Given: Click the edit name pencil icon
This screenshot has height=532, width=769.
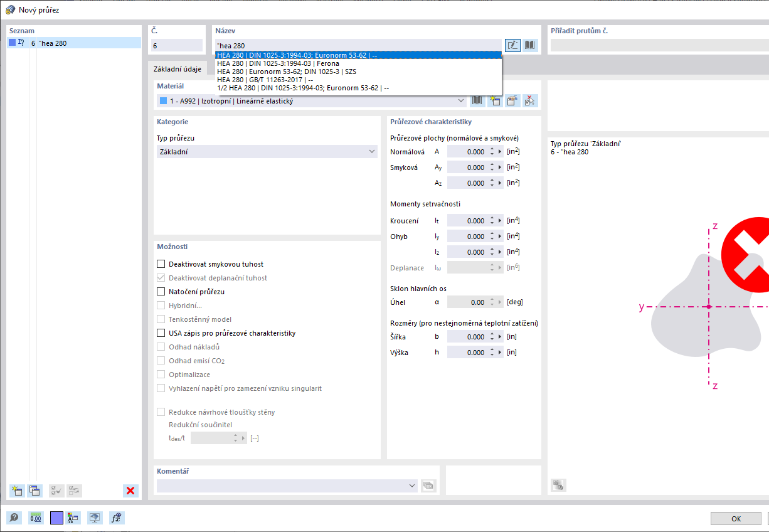Looking at the screenshot, I should (513, 45).
